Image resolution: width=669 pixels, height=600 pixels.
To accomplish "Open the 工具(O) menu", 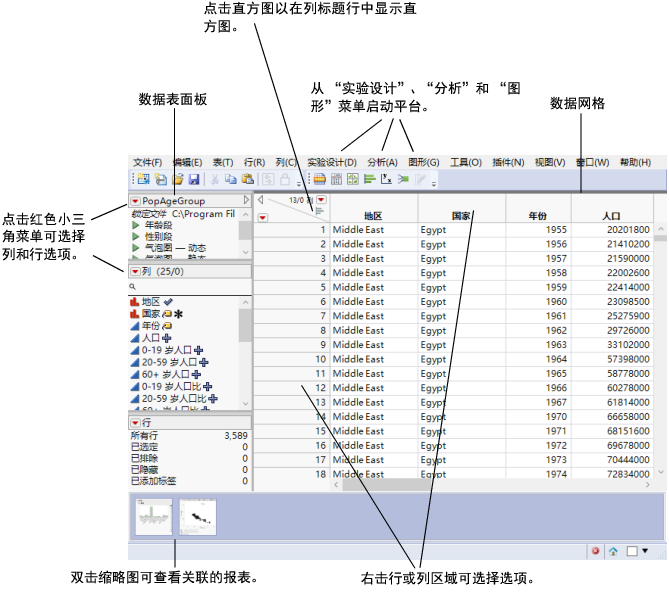I will pos(466,163).
